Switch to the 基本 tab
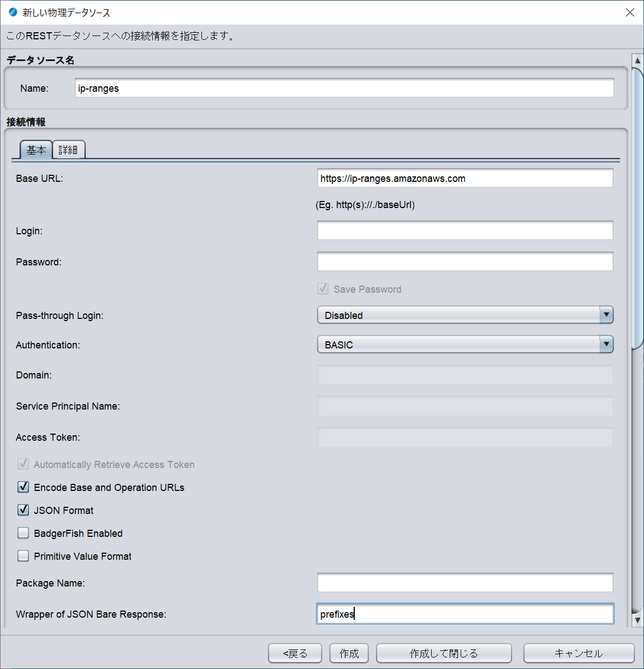 tap(36, 150)
